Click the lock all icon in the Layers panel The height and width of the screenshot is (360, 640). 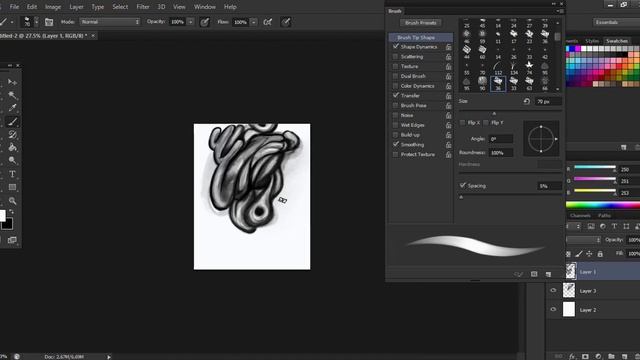(x=600, y=254)
